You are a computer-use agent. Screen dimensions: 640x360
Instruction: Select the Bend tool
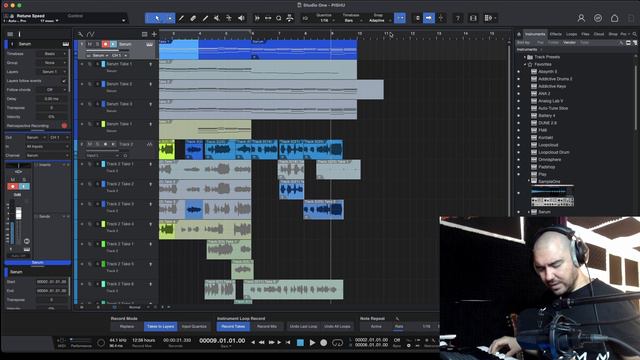pyautogui.click(x=229, y=18)
